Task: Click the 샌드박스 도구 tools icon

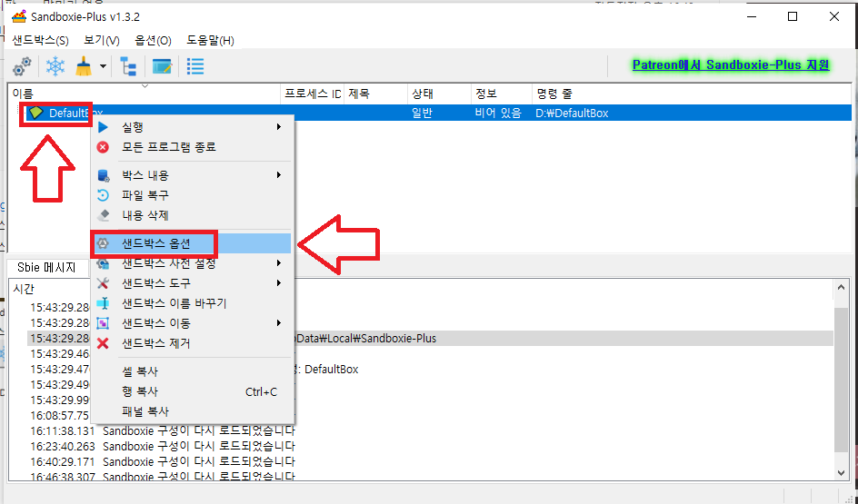Action: (103, 283)
